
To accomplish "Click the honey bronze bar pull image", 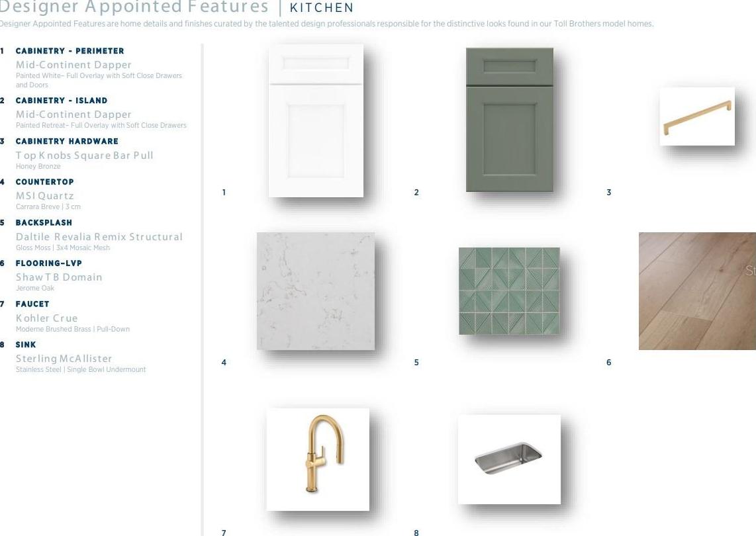I will 697,116.
